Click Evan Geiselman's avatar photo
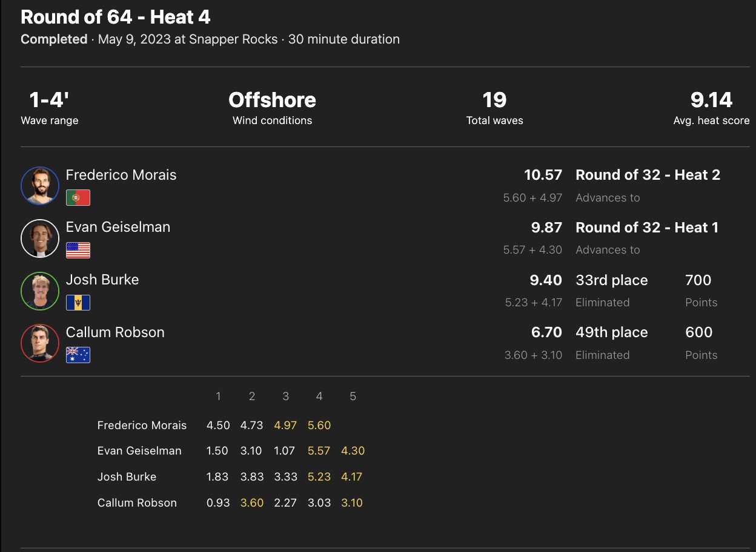The height and width of the screenshot is (552, 756). tap(39, 238)
